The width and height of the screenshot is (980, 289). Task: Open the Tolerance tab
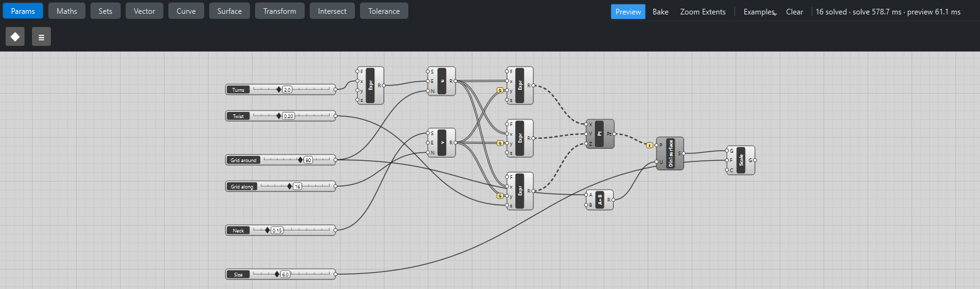click(x=384, y=11)
